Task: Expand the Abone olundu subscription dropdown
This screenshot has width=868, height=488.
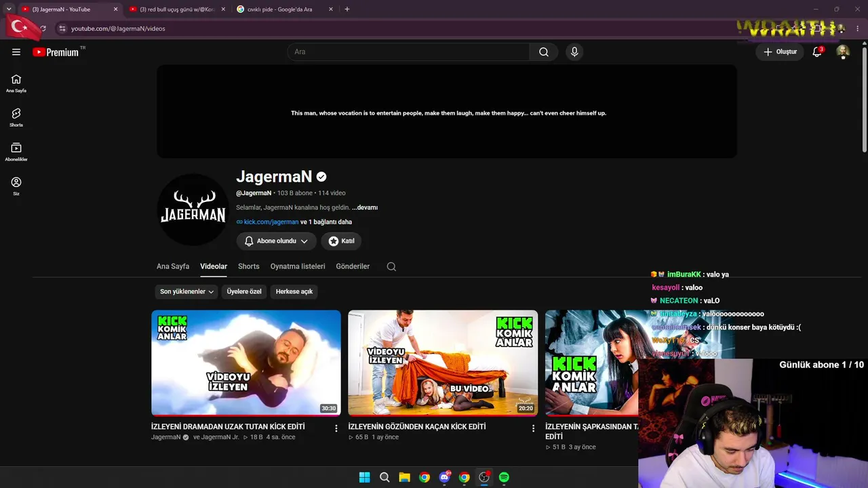Action: click(x=276, y=241)
